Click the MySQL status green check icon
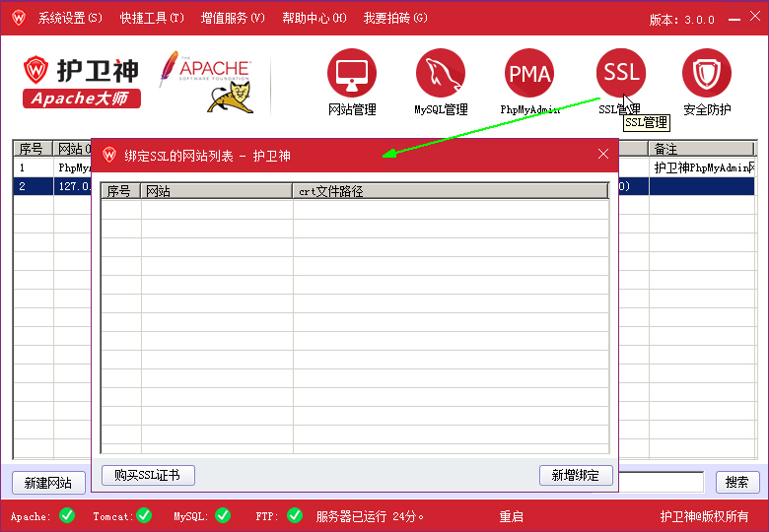Viewport: 769px width, 532px height. (x=223, y=515)
